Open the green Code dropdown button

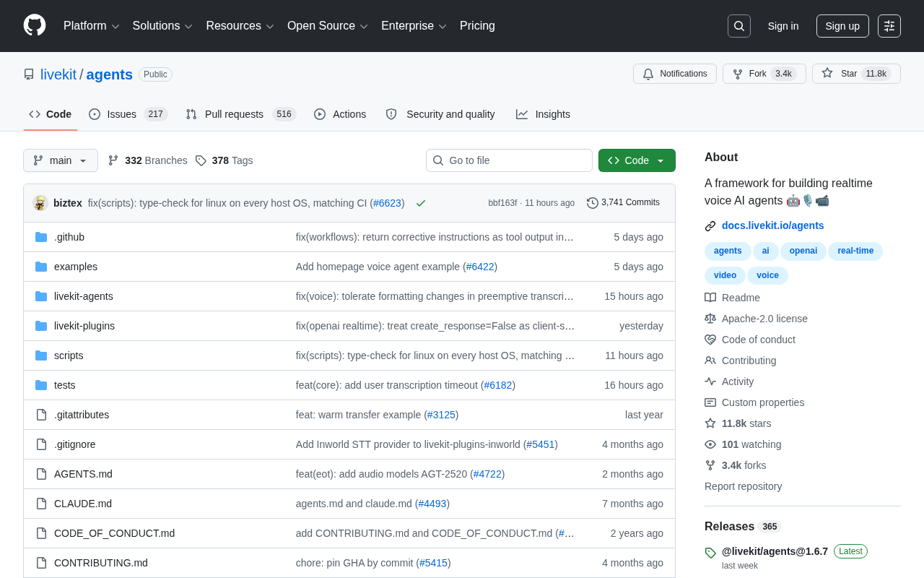(637, 160)
